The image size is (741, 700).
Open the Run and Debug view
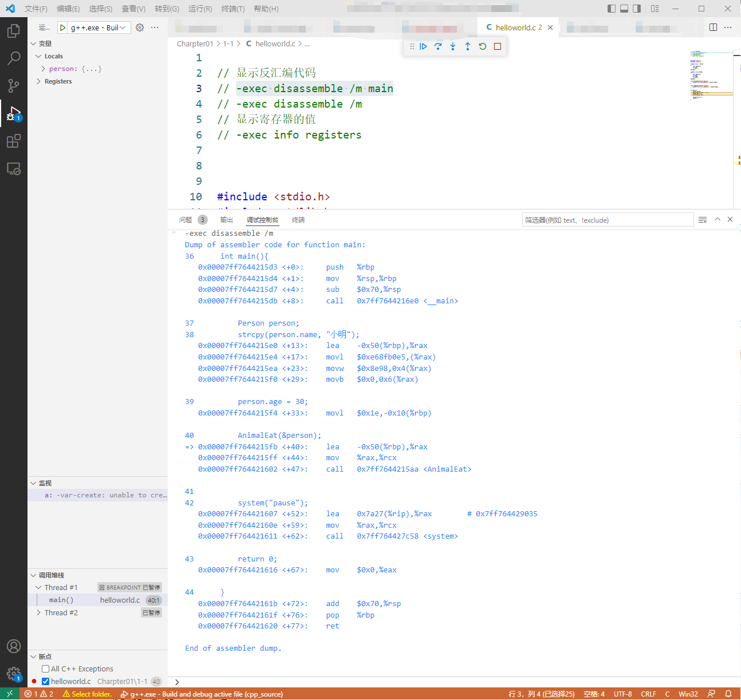14,113
